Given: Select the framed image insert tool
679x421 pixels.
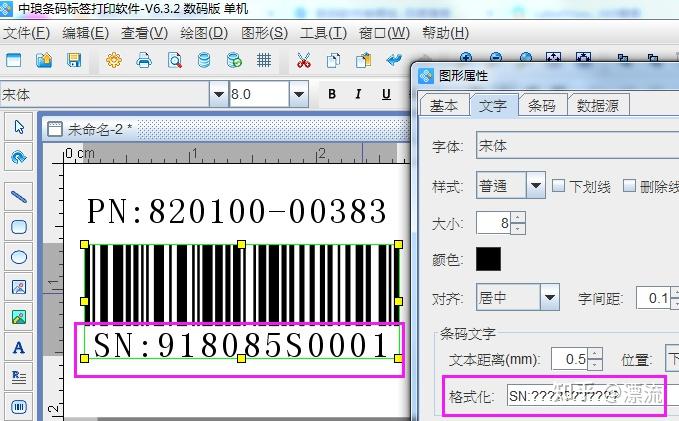Looking at the screenshot, I should (19, 287).
